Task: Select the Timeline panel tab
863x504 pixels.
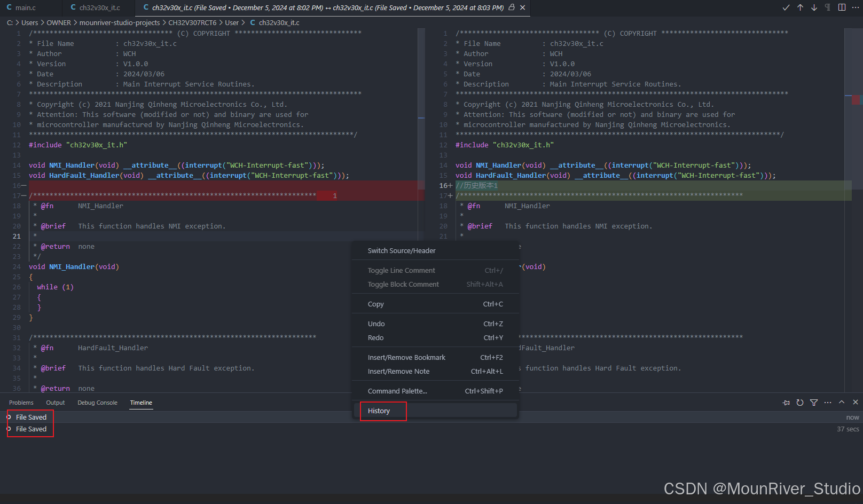Action: click(x=141, y=403)
